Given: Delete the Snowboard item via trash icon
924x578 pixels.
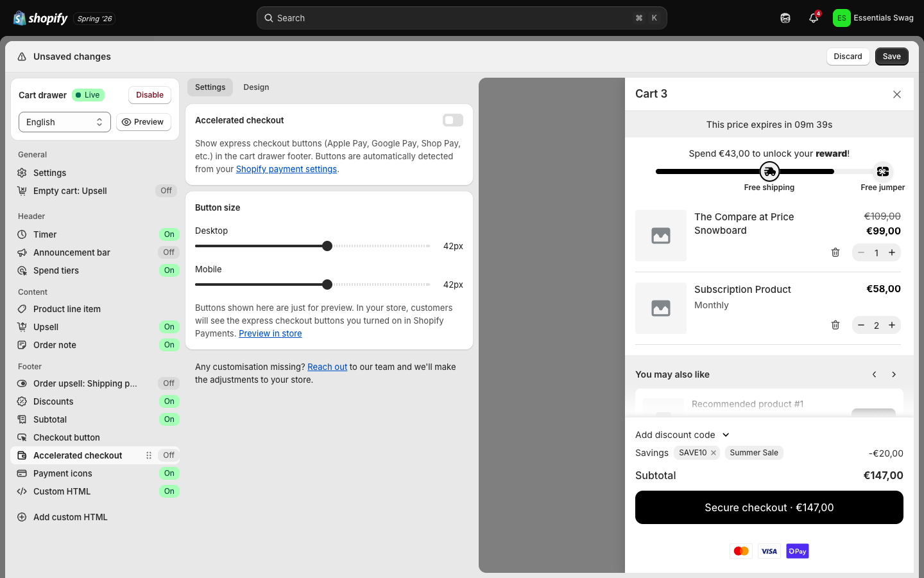Looking at the screenshot, I should click(835, 252).
